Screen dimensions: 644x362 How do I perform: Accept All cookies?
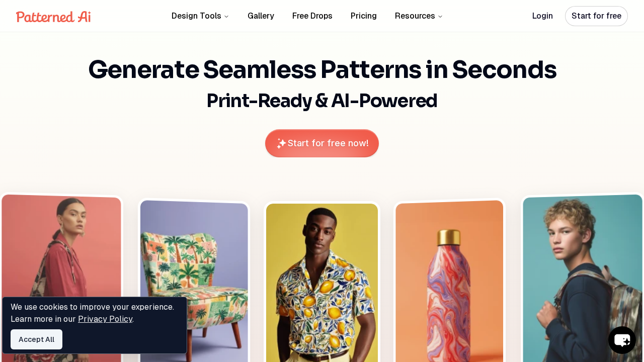click(x=36, y=339)
